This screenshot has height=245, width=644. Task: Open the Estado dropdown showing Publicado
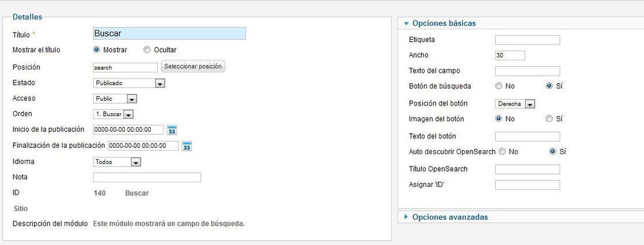click(129, 83)
